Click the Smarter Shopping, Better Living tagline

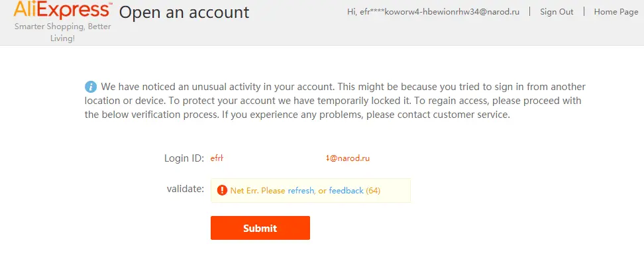coord(62,32)
